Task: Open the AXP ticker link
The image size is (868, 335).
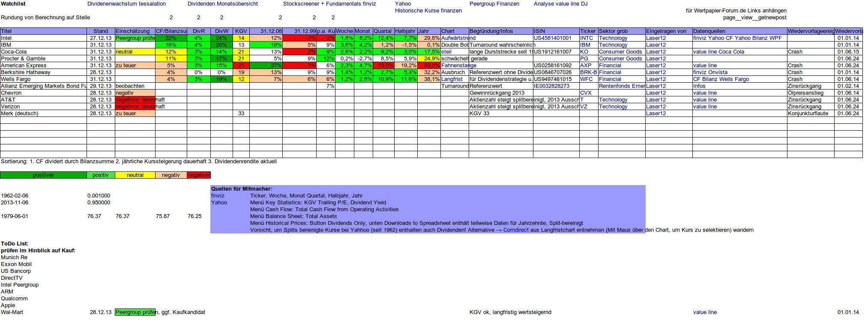Action: 586,66
